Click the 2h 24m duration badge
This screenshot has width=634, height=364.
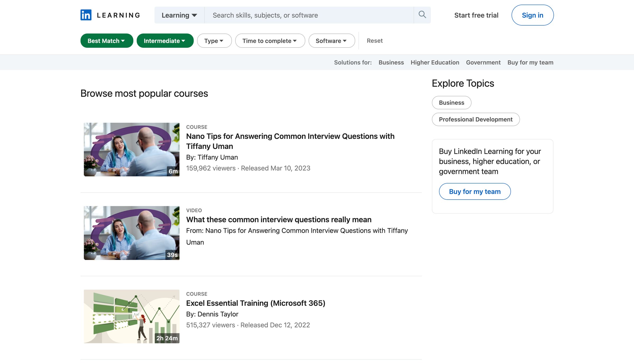tap(167, 338)
